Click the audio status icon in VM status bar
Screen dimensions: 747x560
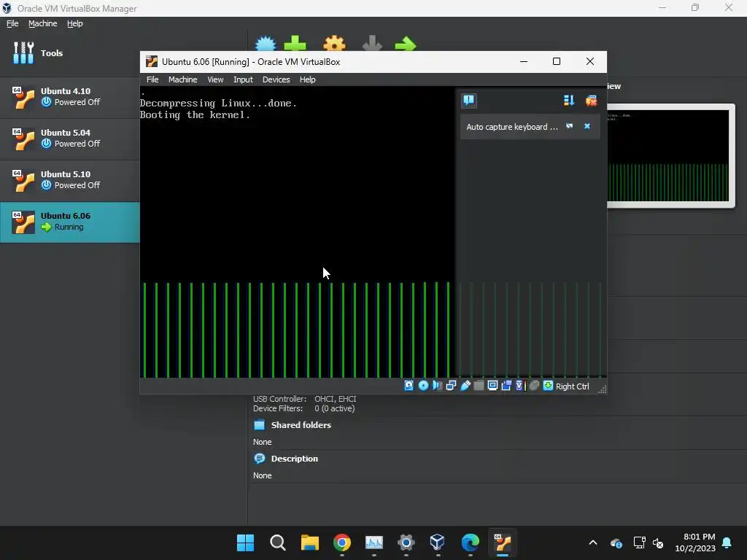[437, 386]
